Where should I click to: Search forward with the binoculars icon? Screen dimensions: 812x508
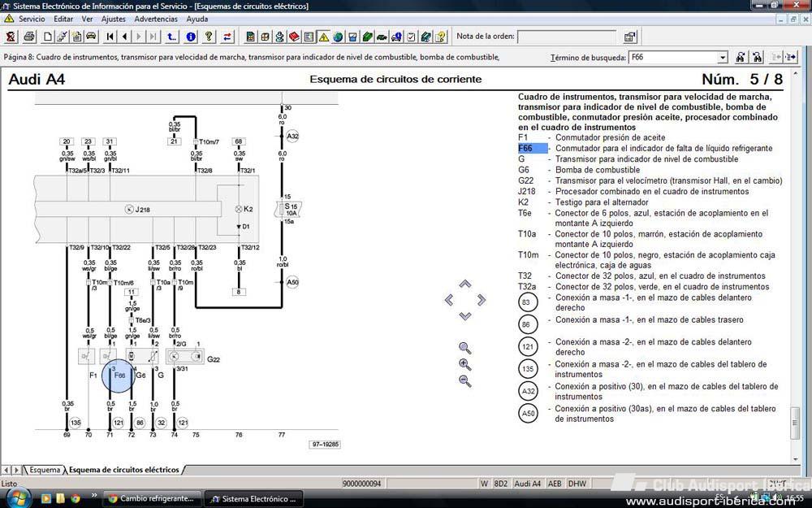click(741, 57)
